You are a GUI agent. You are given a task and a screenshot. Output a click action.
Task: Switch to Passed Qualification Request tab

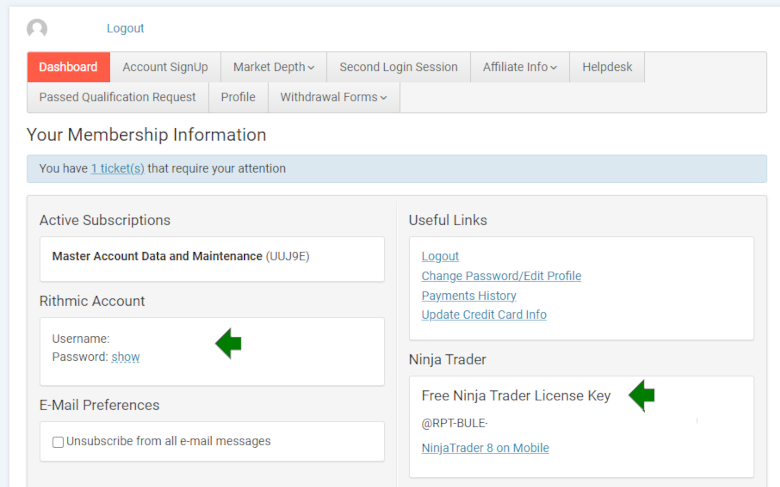[x=117, y=97]
